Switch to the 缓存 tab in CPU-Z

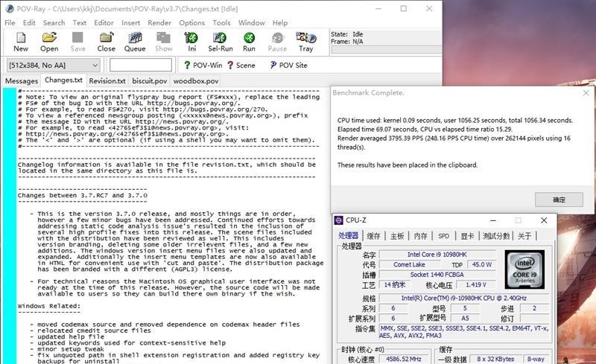(373, 236)
